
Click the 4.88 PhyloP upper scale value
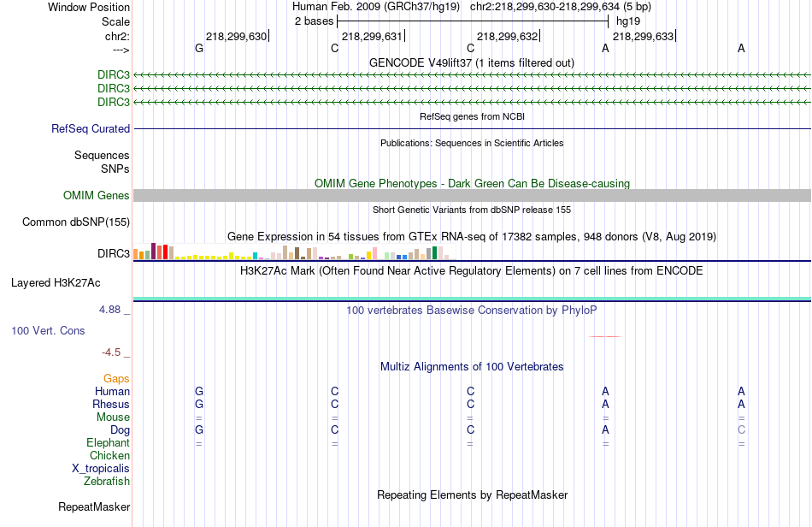point(109,310)
